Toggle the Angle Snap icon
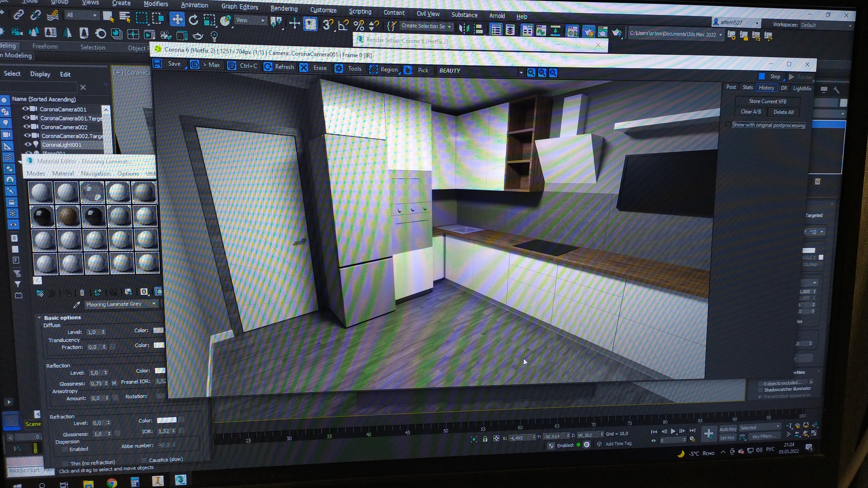Screen dimensions: 868x488 point(343,25)
